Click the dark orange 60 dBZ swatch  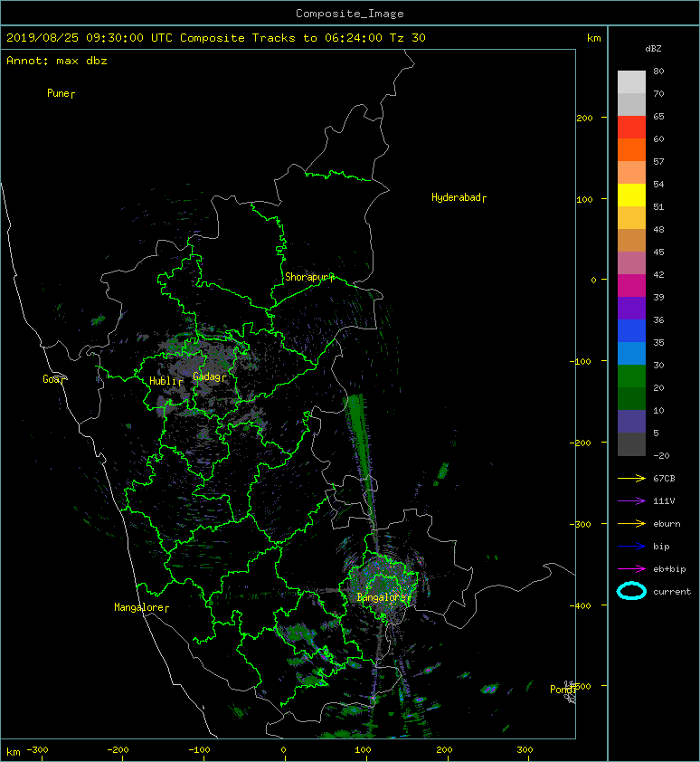[x=631, y=149]
